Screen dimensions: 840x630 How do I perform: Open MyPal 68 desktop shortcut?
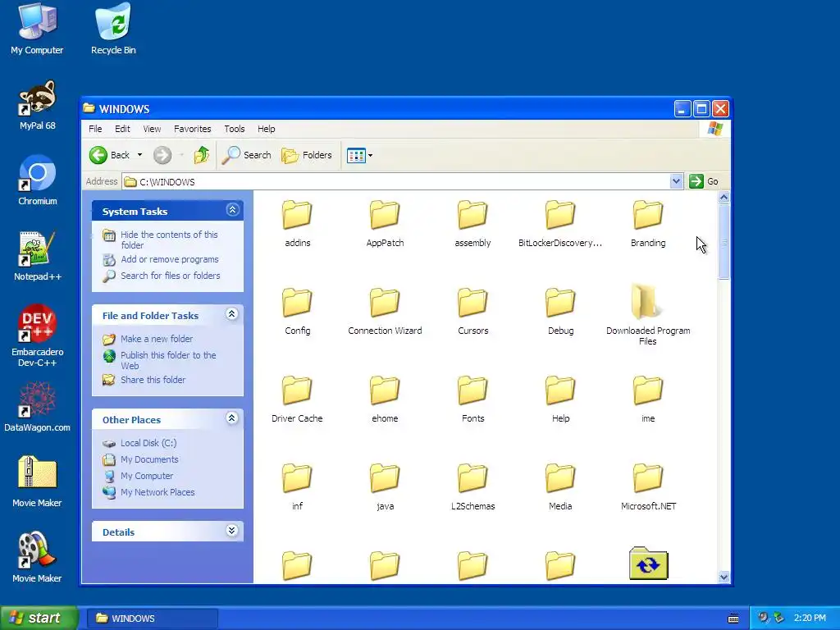37,106
